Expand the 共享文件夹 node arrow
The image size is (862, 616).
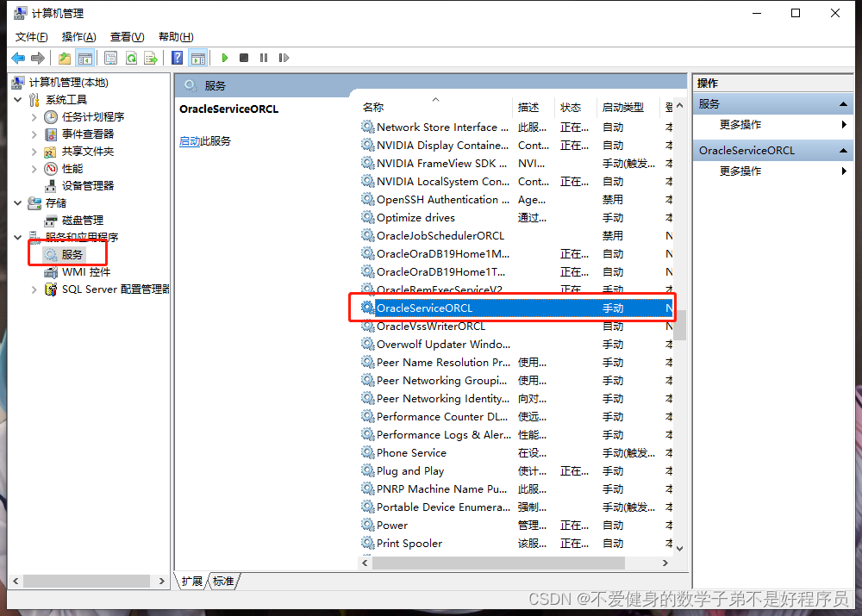pos(34,152)
